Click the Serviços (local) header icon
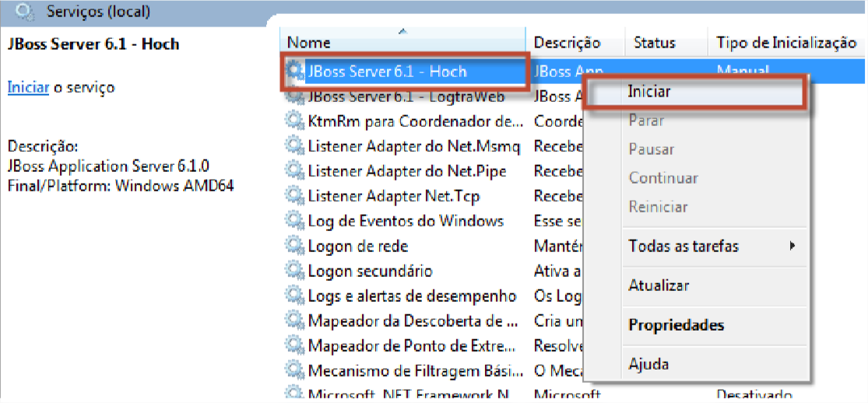Screen dimensions: 868x403 point(24,11)
